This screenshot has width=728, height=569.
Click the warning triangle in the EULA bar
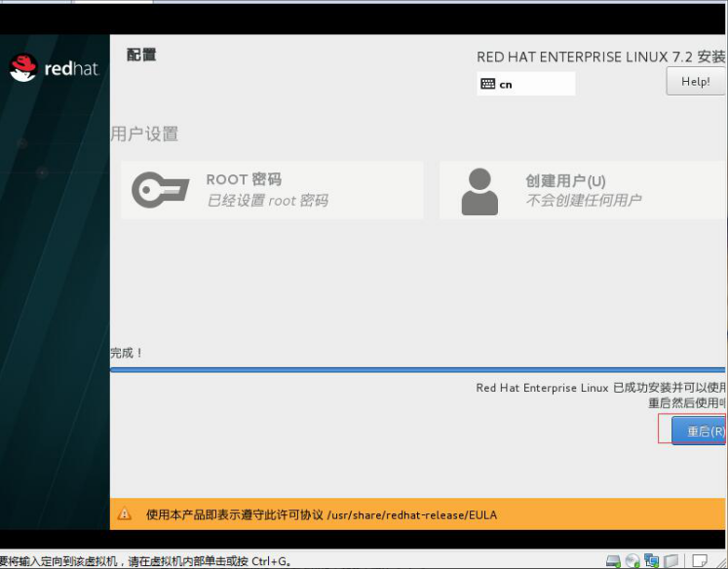(x=124, y=514)
